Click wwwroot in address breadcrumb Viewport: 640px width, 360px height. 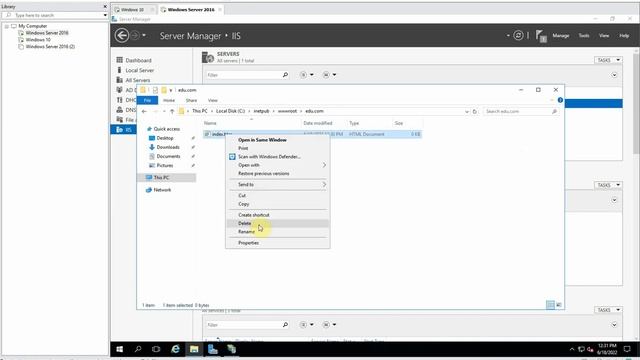[287, 111]
